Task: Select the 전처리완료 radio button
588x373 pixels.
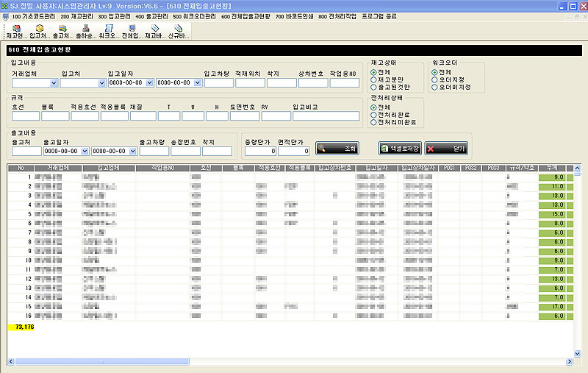Action: [374, 115]
